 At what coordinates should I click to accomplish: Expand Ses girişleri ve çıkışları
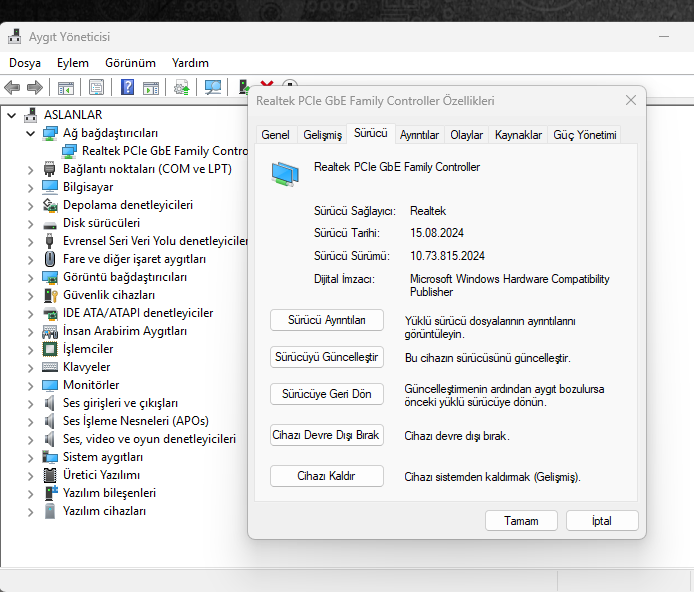[x=31, y=404]
